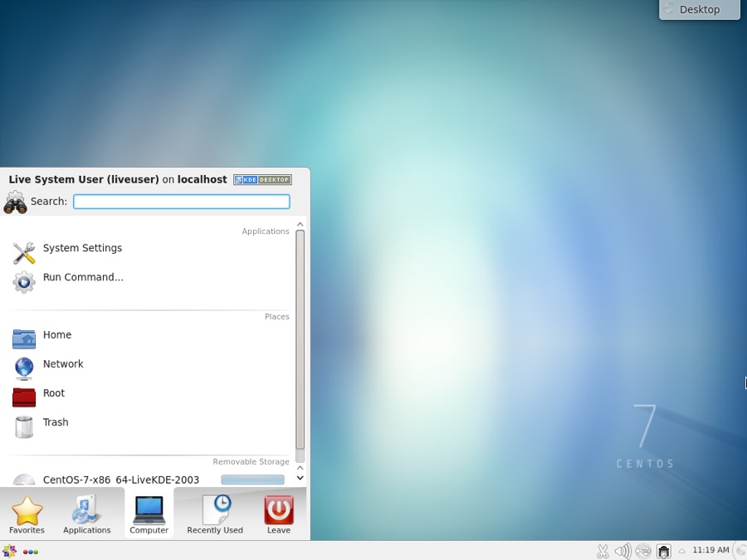Open the Trash bin entry
The image size is (747, 560).
click(x=150, y=426)
